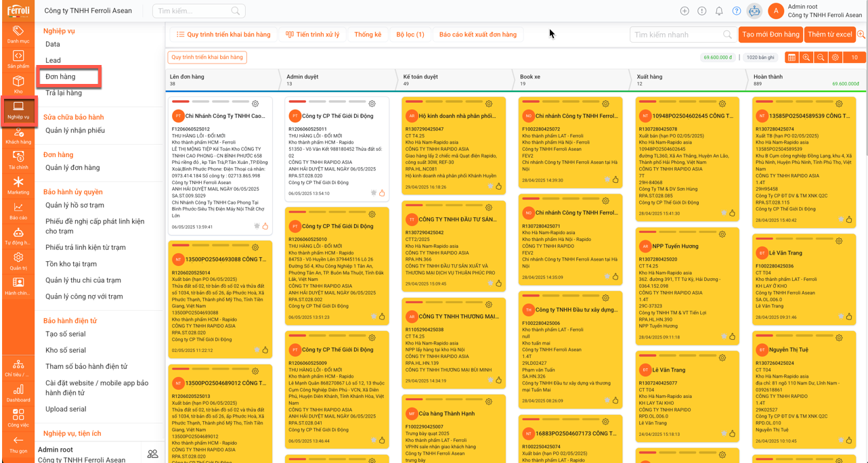This screenshot has height=463, width=868.
Task: Open Quản lý nhận phiếu menu item
Action: click(x=75, y=131)
